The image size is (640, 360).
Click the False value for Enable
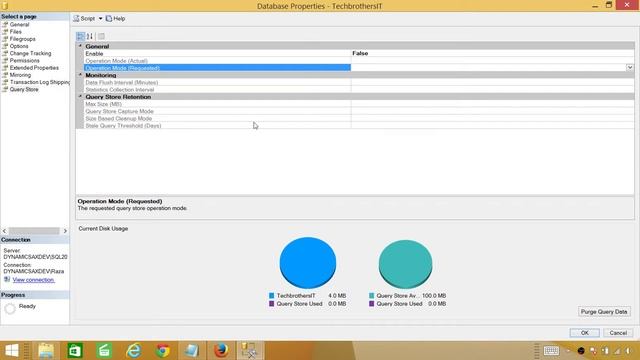pyautogui.click(x=360, y=53)
